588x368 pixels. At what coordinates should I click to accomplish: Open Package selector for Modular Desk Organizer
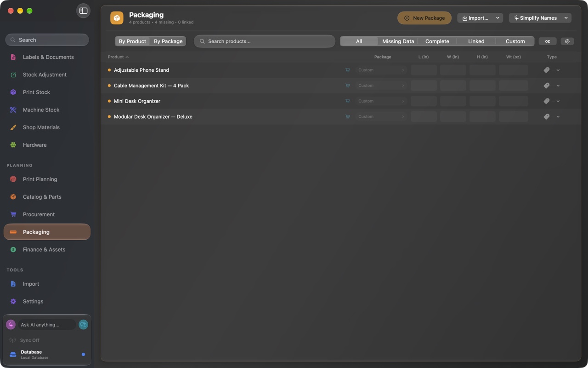pyautogui.click(x=381, y=117)
